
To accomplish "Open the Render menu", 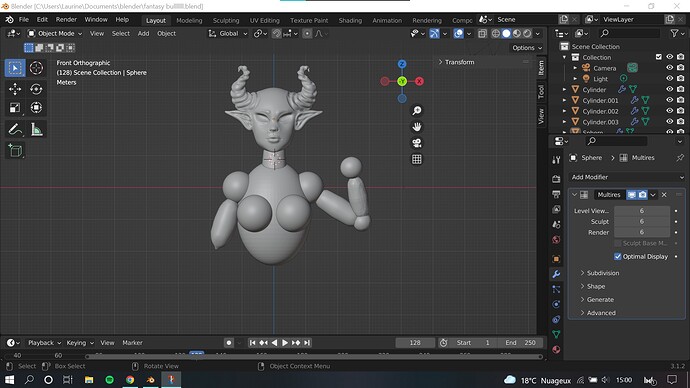I will pyautogui.click(x=66, y=20).
